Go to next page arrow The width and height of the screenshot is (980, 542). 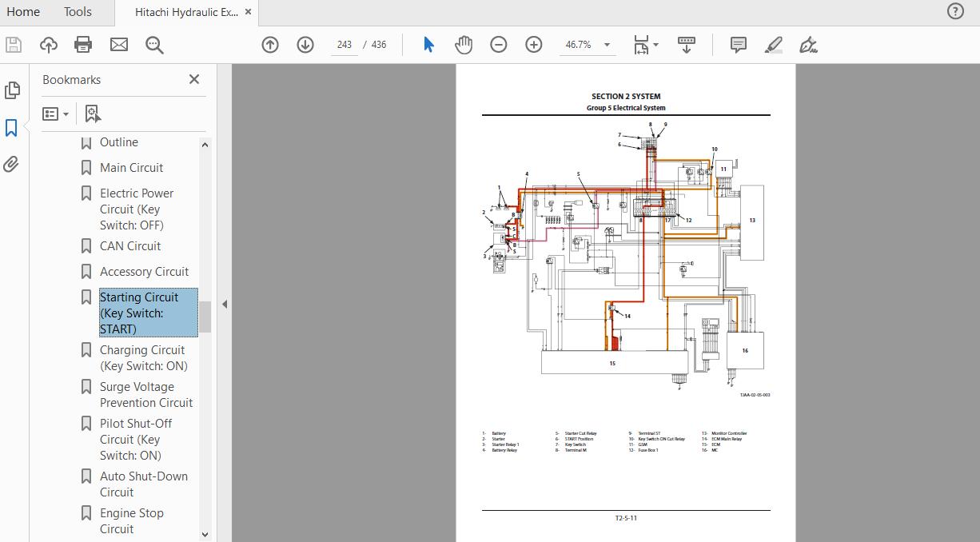pyautogui.click(x=305, y=45)
